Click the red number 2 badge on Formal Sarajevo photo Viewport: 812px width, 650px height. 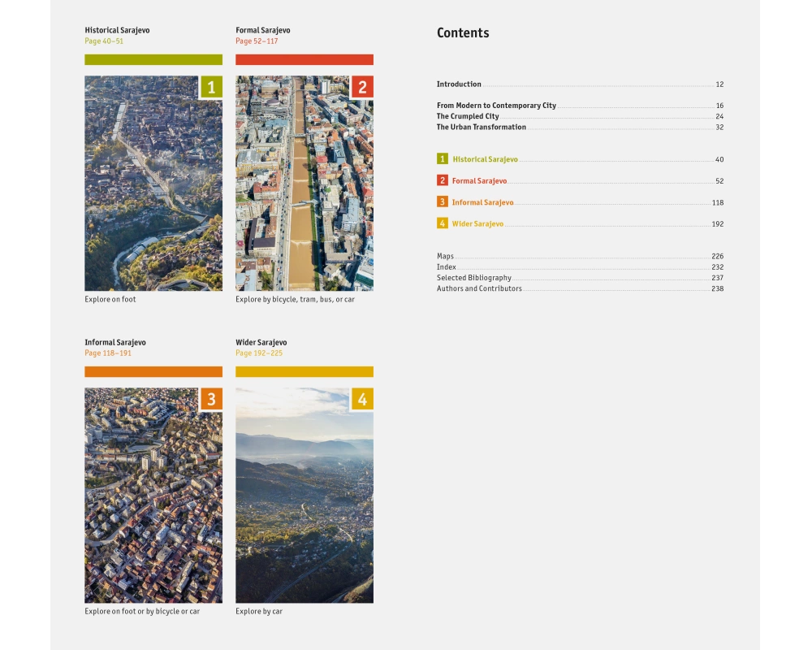pos(362,87)
